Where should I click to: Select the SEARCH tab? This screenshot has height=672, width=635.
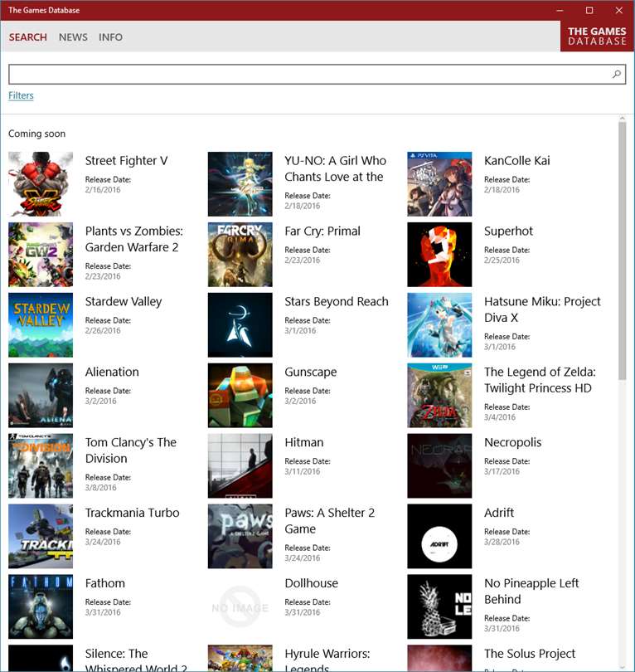[28, 37]
